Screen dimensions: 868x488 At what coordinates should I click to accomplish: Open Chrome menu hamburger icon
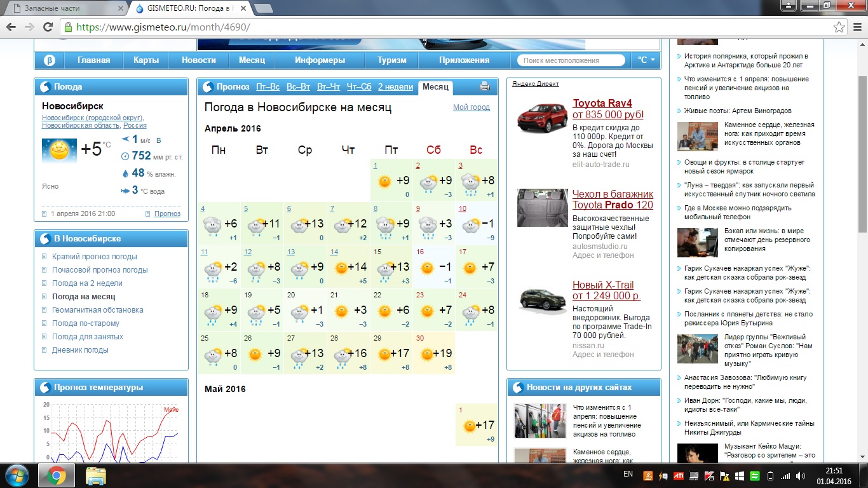[x=857, y=27]
